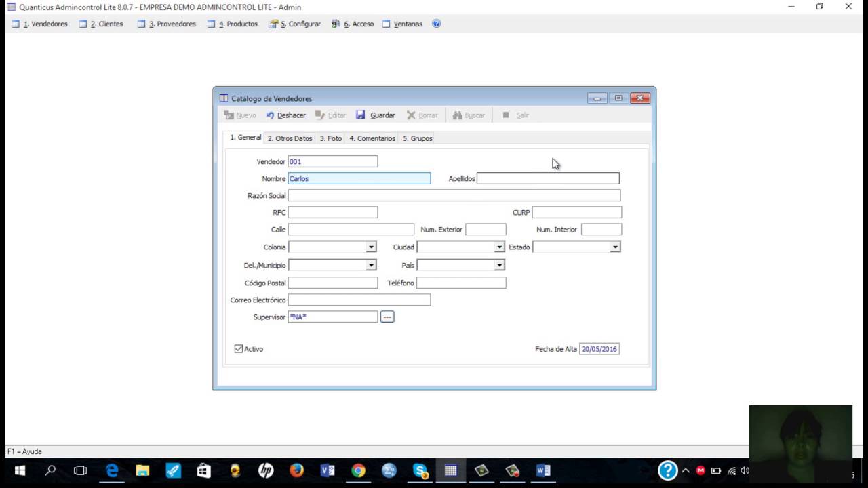Click the Nombre field containing Carlos
Viewport: 868px width, 488px height.
359,178
